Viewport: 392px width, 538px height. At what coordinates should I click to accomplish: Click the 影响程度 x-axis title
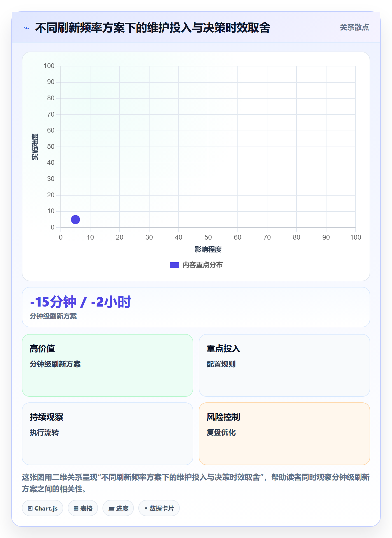[208, 249]
